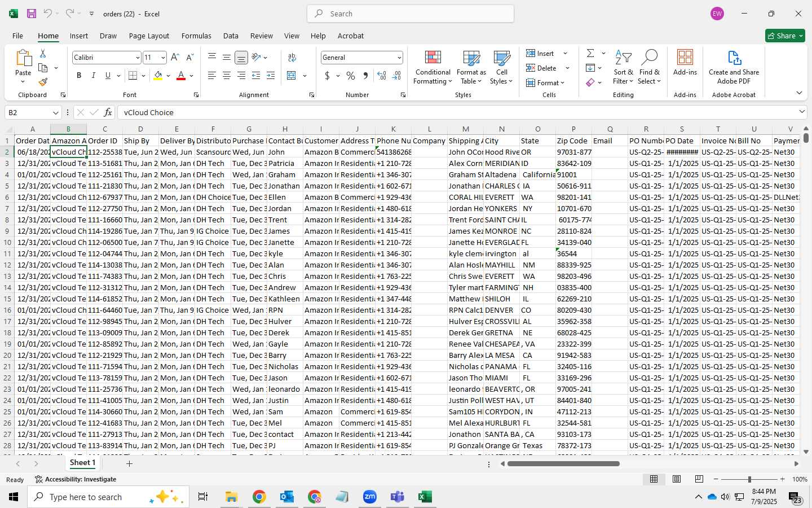Viewport: 812px width, 508px height.
Task: Click the Undo arrow icon
Action: click(x=47, y=14)
